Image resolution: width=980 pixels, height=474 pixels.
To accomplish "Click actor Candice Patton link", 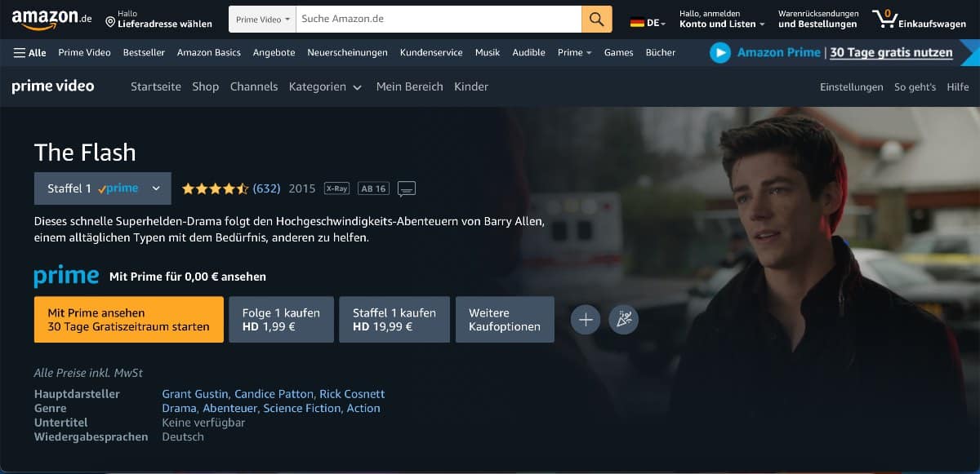I will tap(274, 394).
